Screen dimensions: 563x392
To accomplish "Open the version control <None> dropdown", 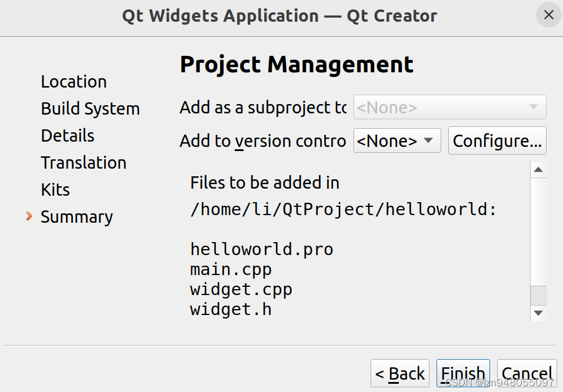I will pos(397,141).
